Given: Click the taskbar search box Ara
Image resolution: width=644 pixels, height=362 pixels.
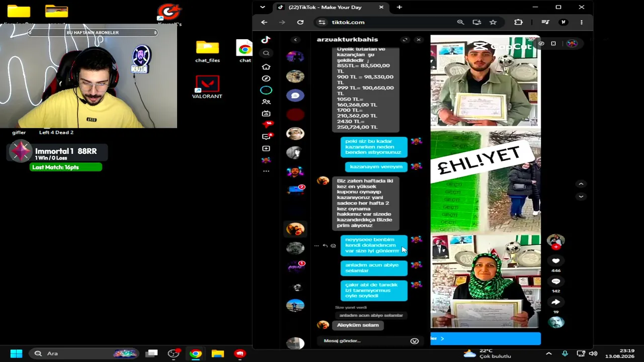Looking at the screenshot, I should pyautogui.click(x=85, y=353).
